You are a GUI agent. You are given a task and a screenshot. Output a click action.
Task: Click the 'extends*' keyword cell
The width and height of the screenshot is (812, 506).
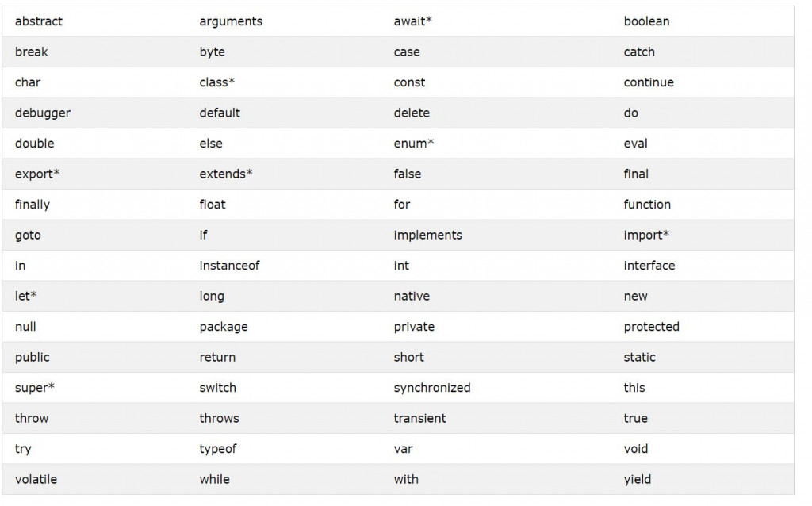pyautogui.click(x=226, y=174)
